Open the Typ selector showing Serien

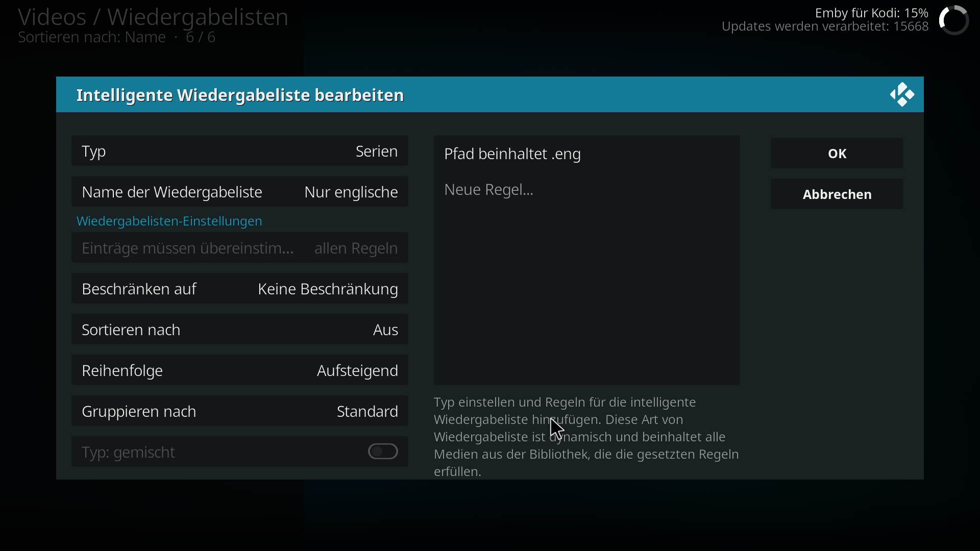[x=239, y=151]
